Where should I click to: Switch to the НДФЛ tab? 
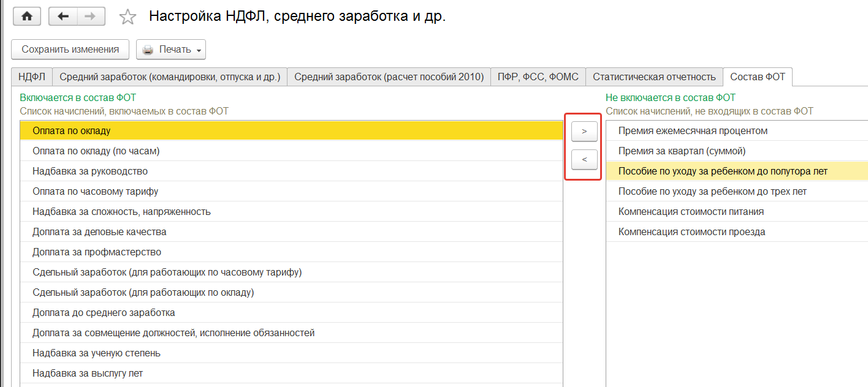coord(32,77)
